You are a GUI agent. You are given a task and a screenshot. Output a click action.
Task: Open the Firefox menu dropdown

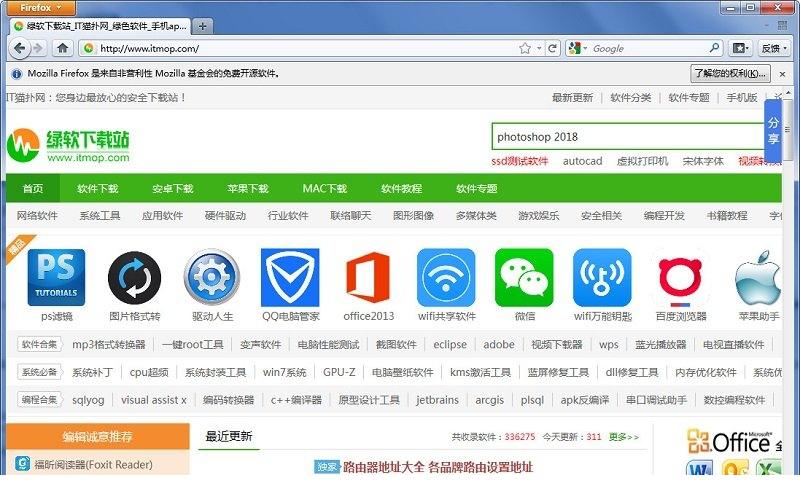click(x=39, y=8)
